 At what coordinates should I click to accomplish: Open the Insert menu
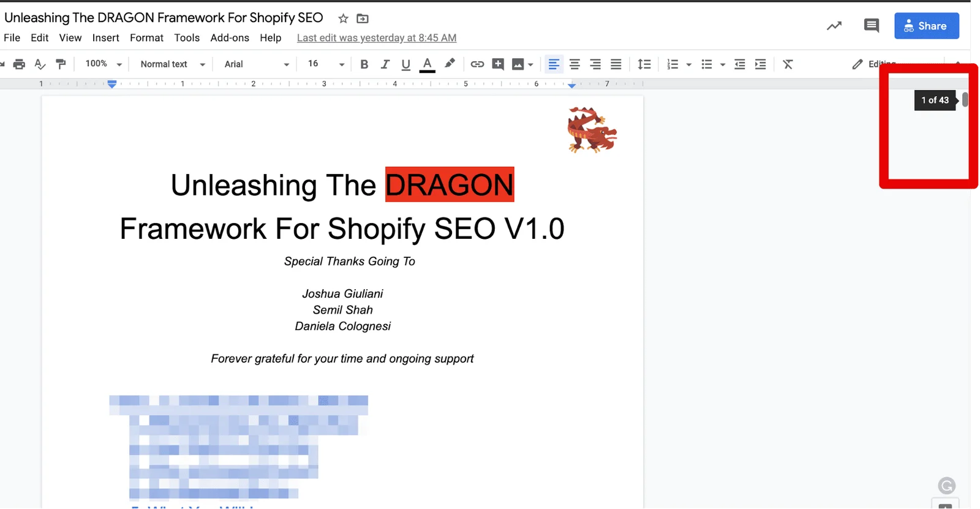pyautogui.click(x=106, y=38)
